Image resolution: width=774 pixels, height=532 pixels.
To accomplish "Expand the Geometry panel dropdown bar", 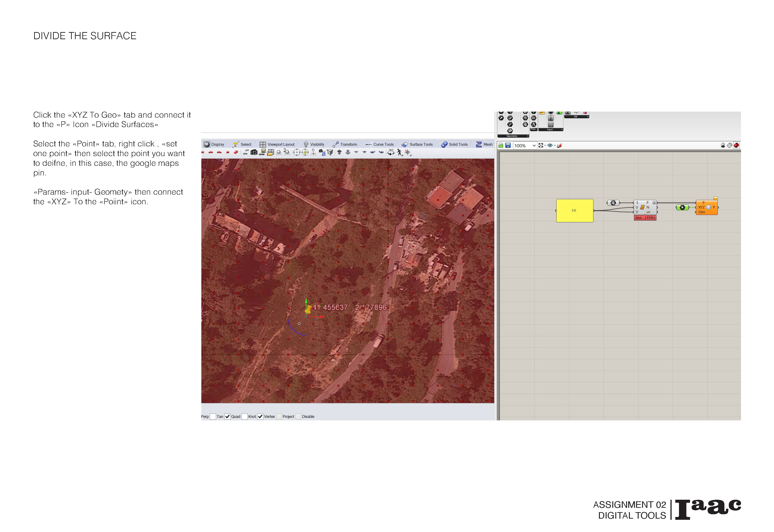I will click(x=513, y=136).
